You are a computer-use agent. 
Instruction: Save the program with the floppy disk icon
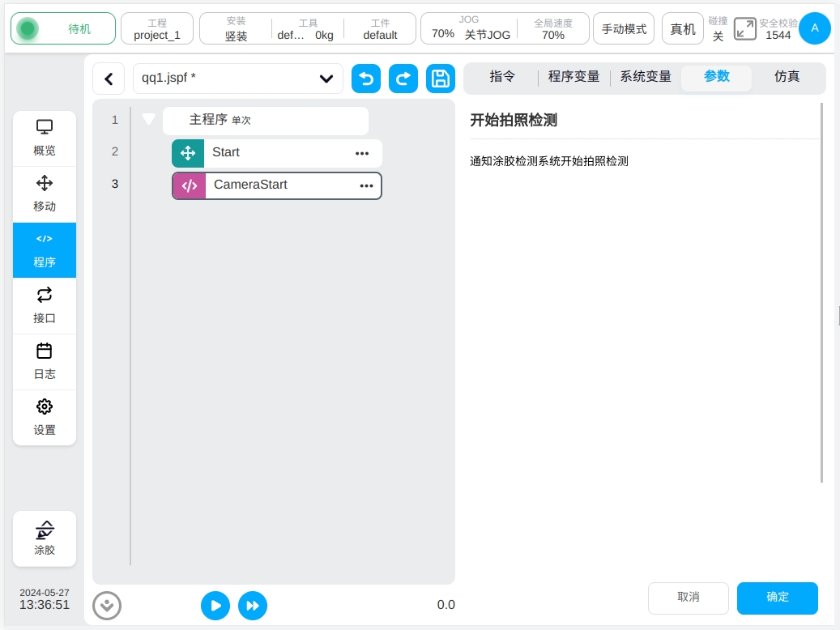click(440, 79)
